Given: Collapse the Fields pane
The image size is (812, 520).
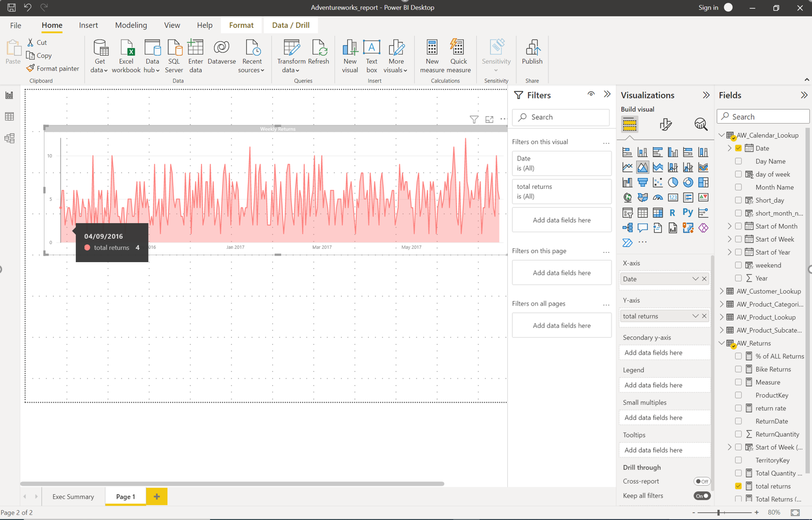Looking at the screenshot, I should pyautogui.click(x=803, y=95).
